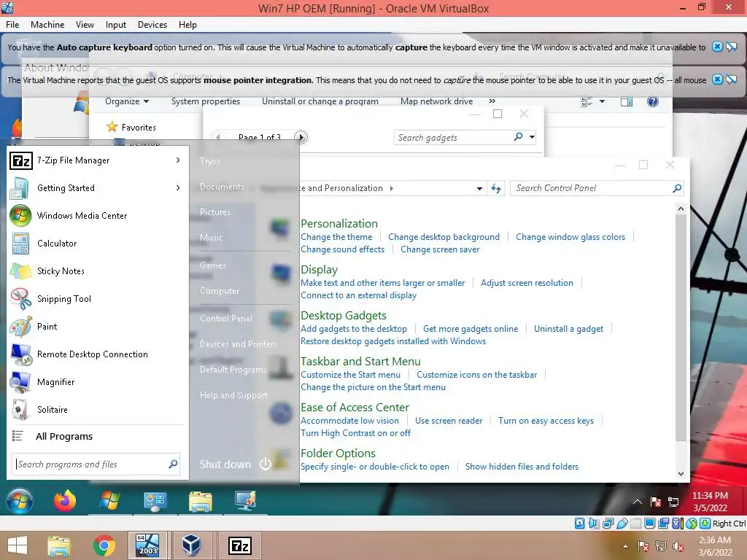Click System properties in Explorer toolbar
747x560 pixels.
(205, 101)
